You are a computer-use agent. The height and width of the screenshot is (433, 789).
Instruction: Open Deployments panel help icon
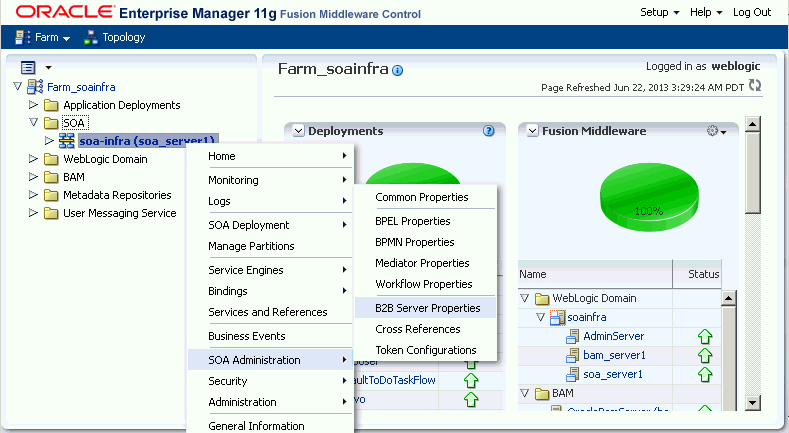(489, 131)
